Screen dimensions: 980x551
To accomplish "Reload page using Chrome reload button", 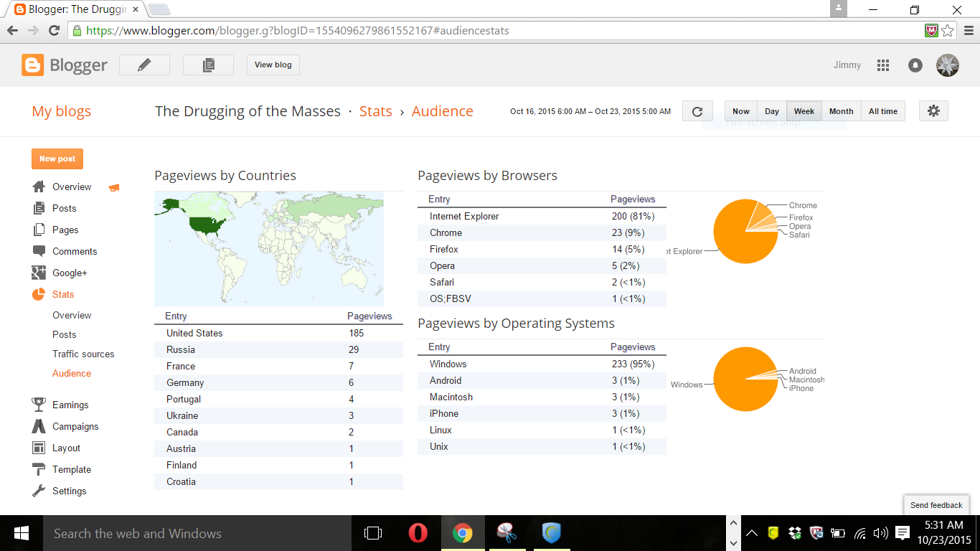I will tap(54, 31).
